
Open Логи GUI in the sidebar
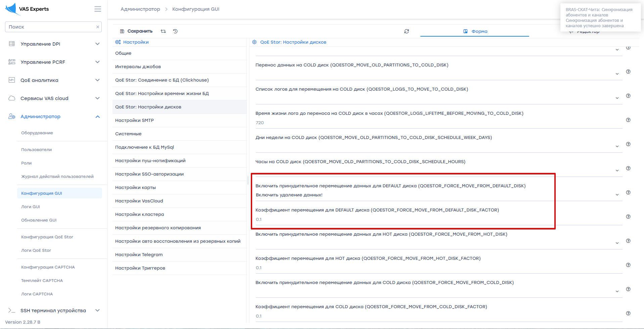point(31,207)
